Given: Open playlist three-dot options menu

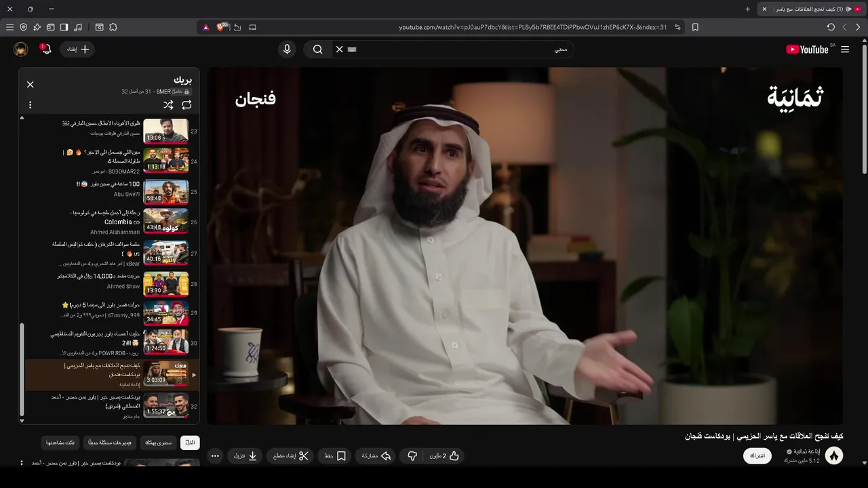Looking at the screenshot, I should tap(30, 105).
